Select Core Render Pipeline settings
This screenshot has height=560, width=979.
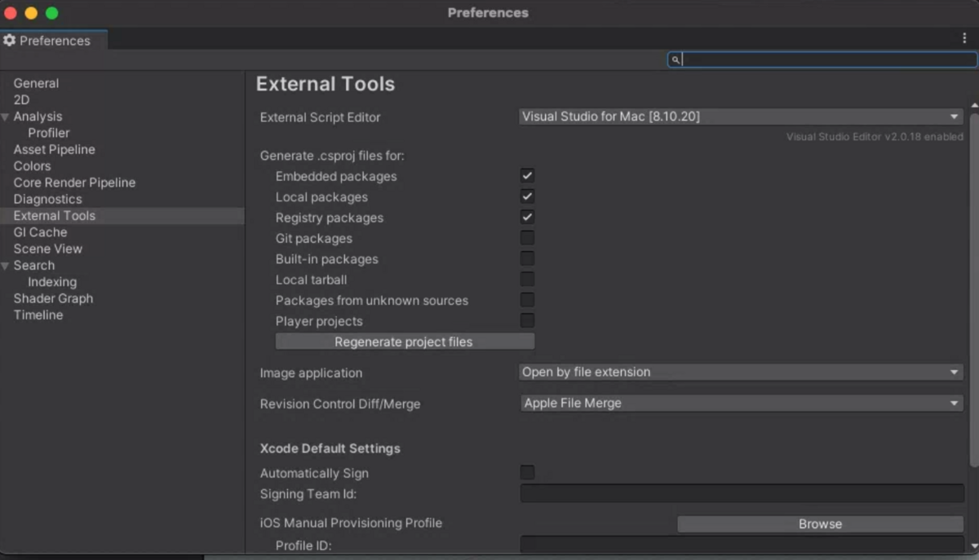(74, 182)
